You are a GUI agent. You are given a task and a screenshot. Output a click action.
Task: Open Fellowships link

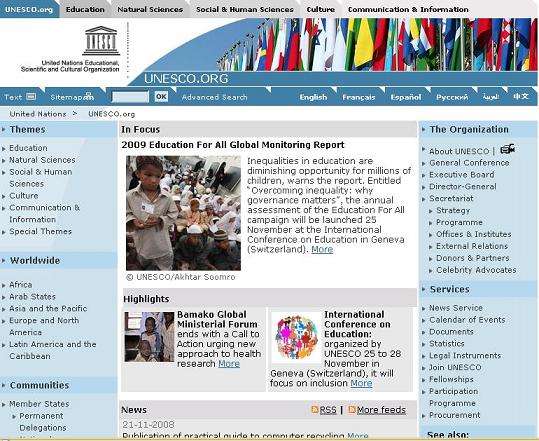pos(451,379)
